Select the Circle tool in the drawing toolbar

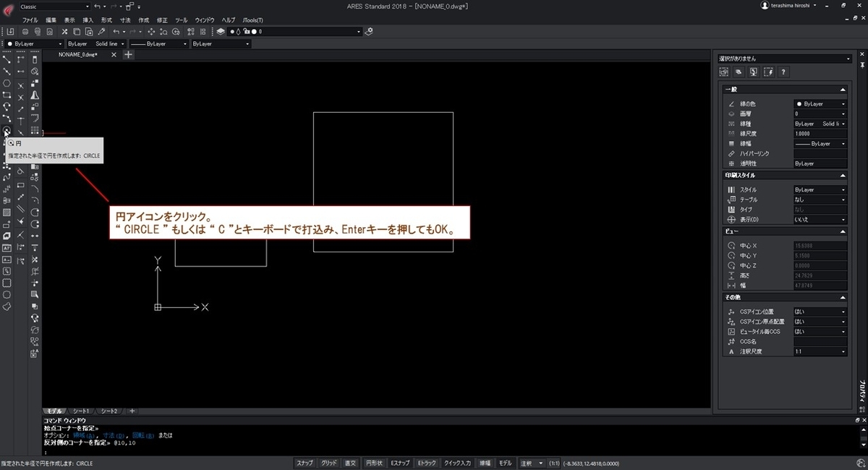7,131
